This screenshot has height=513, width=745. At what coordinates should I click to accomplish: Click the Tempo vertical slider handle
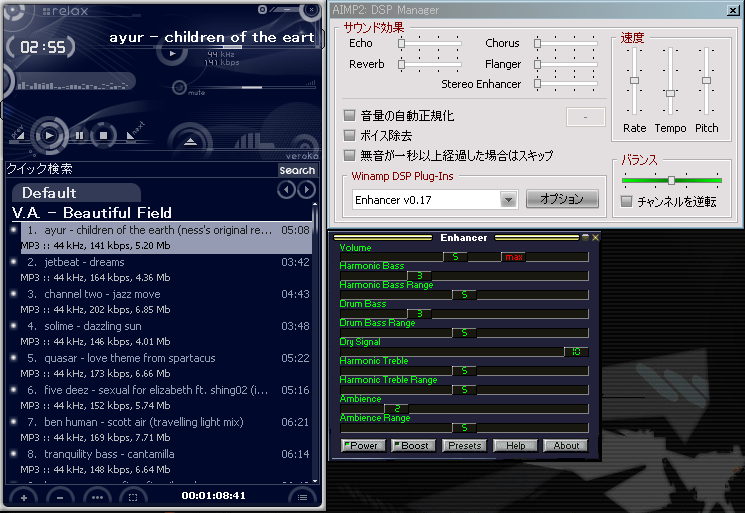click(x=670, y=93)
